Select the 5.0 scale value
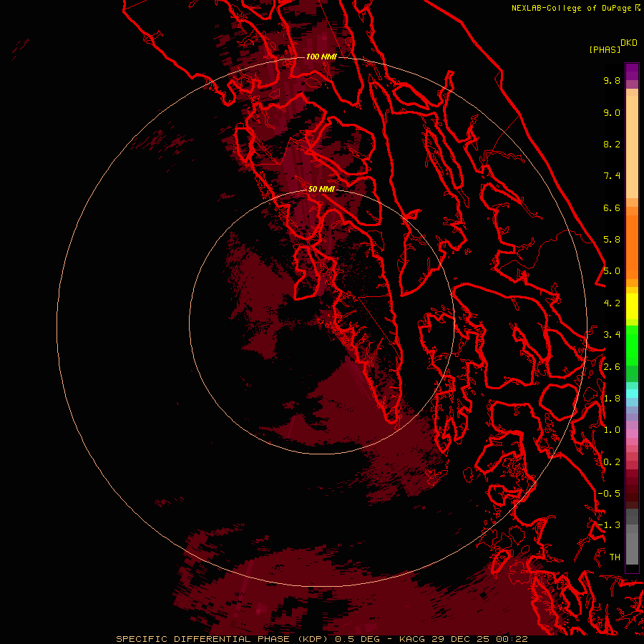 (x=612, y=271)
